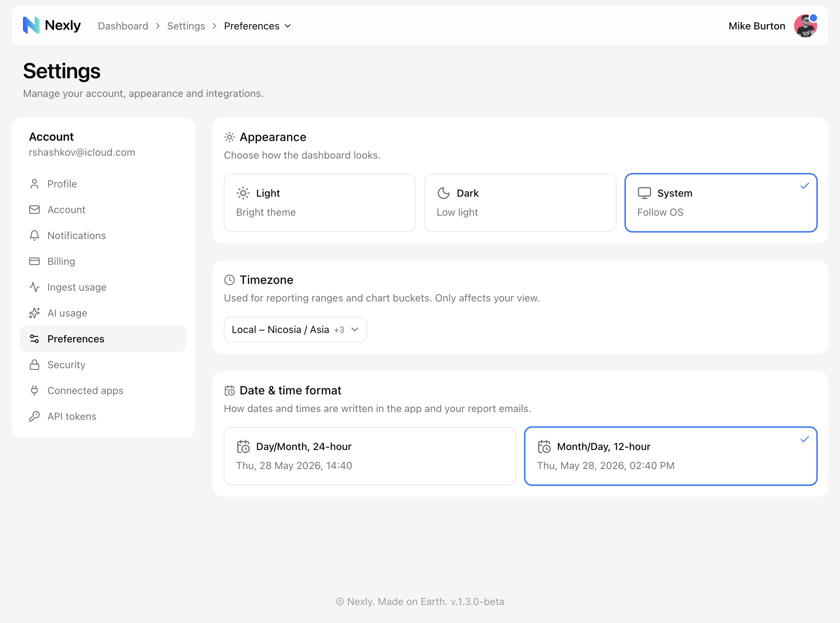Open the Preferences breadcrumb dropdown

pos(258,26)
